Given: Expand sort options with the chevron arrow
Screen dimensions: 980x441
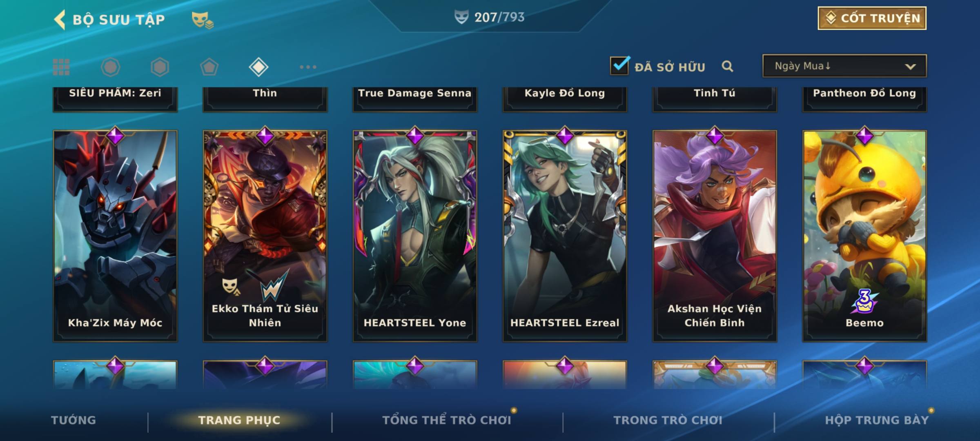Looking at the screenshot, I should tap(910, 67).
